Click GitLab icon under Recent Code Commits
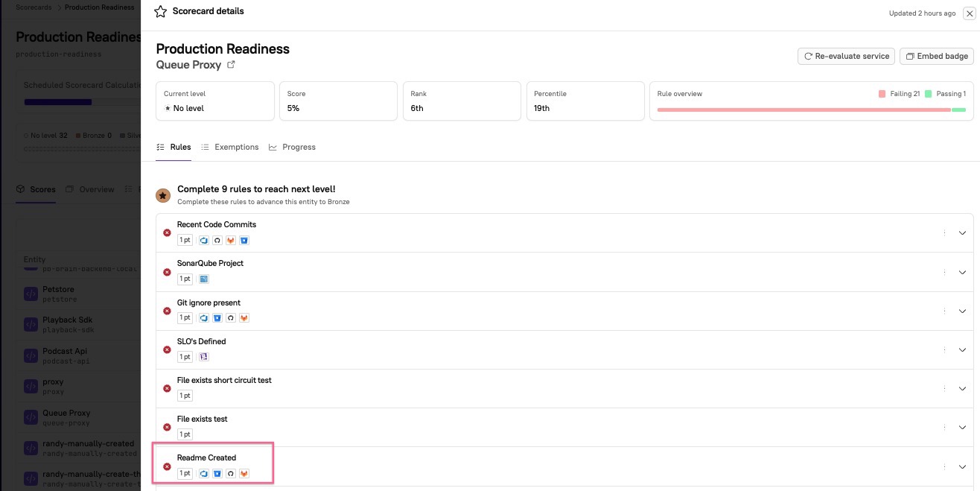This screenshot has height=491, width=980. pos(231,240)
